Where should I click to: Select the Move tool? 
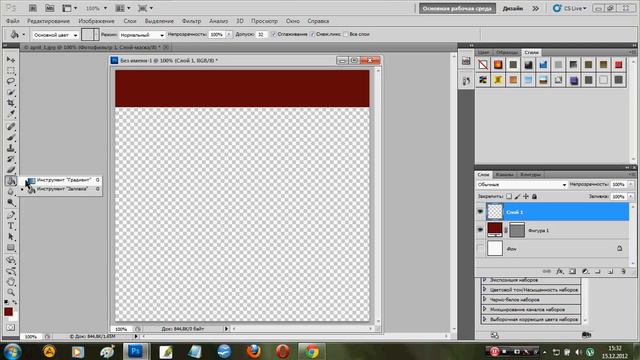[11, 60]
